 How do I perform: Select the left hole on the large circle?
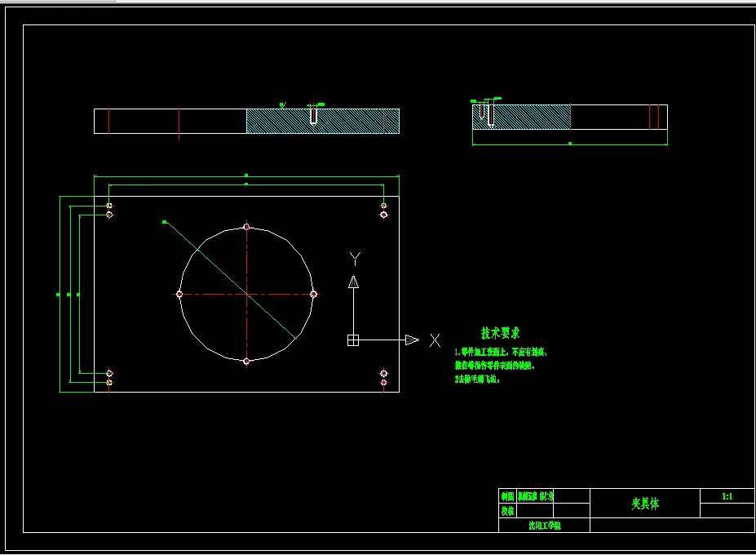tap(179, 294)
